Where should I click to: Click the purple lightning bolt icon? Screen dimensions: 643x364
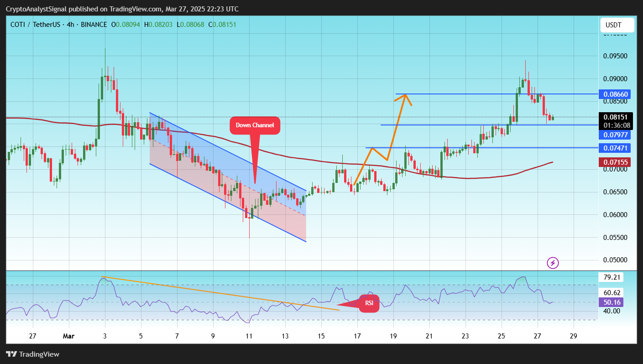[553, 263]
